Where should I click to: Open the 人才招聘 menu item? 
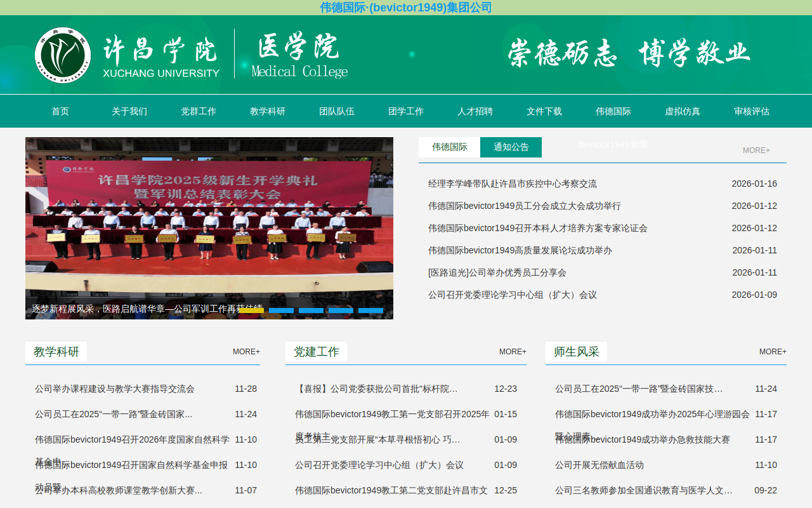pyautogui.click(x=475, y=111)
